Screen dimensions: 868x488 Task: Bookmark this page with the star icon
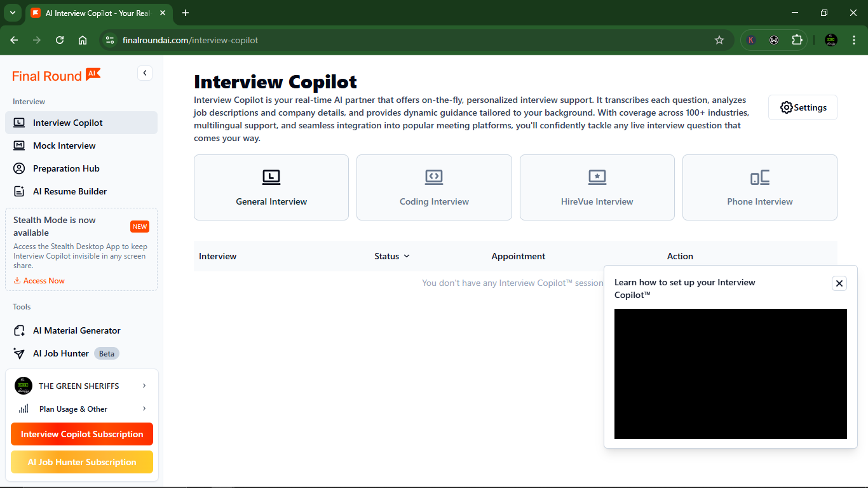tap(719, 40)
